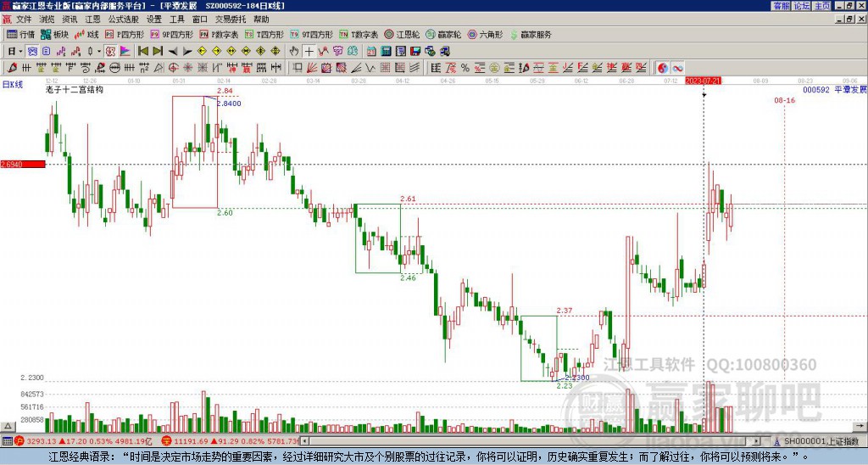Click the 论坛 forum link
The height and width of the screenshot is (465, 868).
tap(801, 6)
